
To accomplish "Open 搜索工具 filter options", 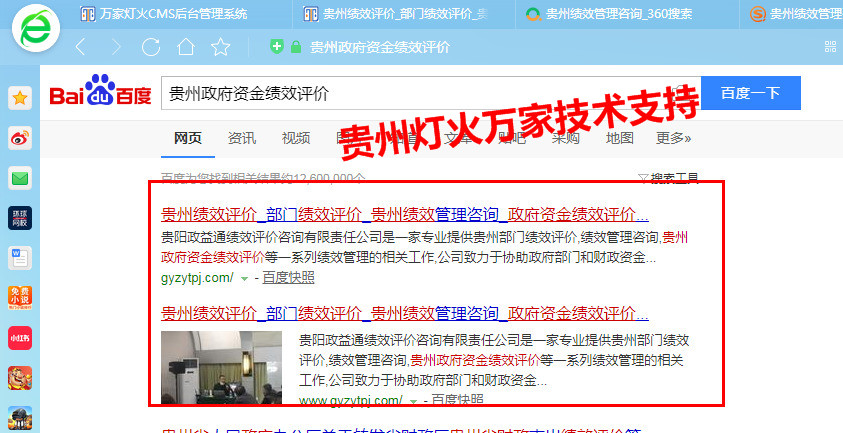I will click(x=668, y=178).
